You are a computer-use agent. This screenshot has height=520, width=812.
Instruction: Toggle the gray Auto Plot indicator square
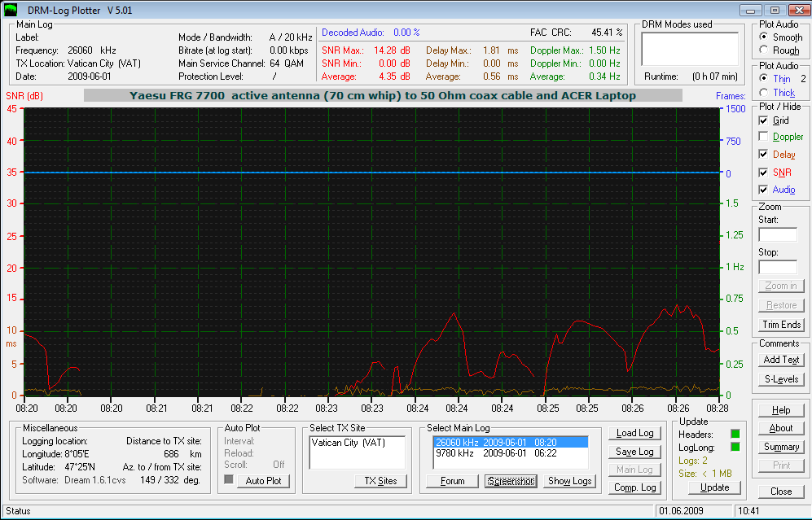click(x=228, y=479)
